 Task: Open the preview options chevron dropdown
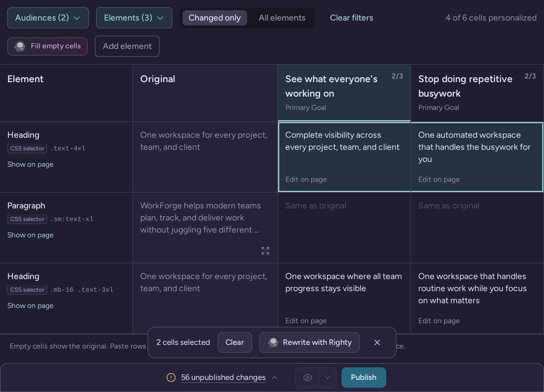point(328,378)
